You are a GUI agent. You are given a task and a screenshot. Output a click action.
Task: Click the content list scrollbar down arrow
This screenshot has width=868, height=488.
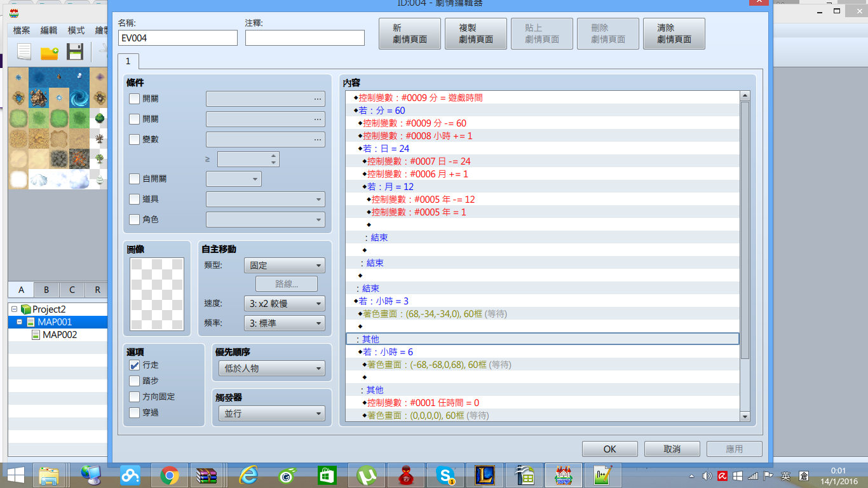pyautogui.click(x=745, y=416)
